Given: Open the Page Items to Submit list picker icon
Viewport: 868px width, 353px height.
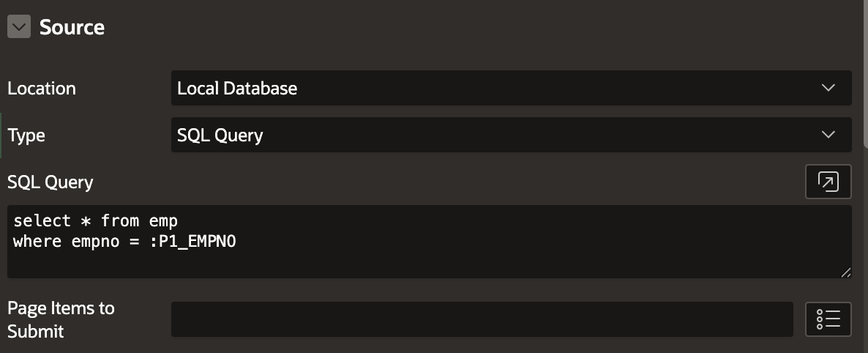Looking at the screenshot, I should pyautogui.click(x=828, y=319).
